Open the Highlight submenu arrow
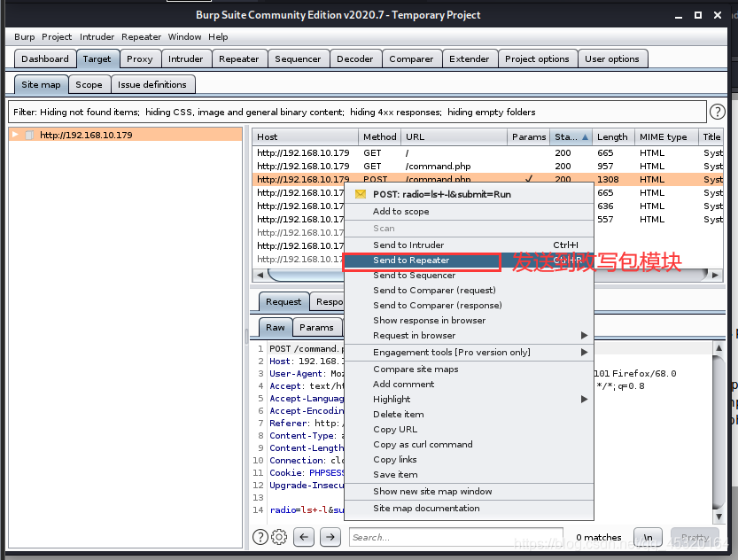738x560 pixels. tap(584, 399)
